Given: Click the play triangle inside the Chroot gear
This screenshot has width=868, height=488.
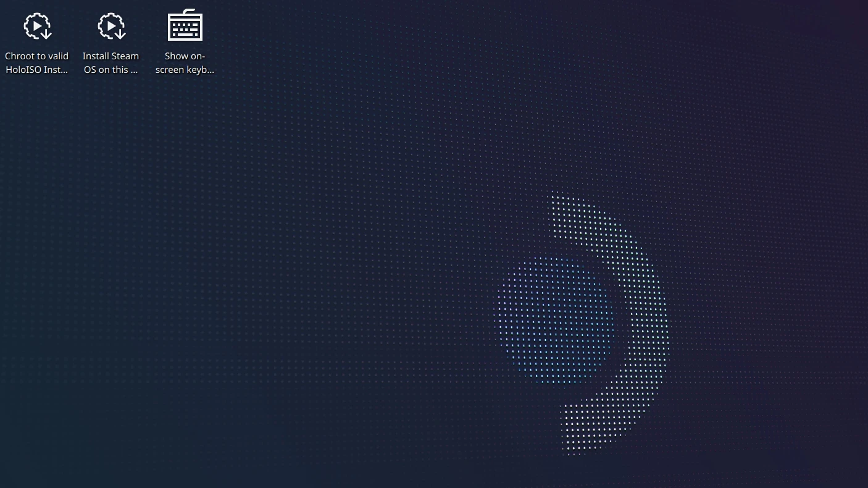Looking at the screenshot, I should pyautogui.click(x=36, y=26).
